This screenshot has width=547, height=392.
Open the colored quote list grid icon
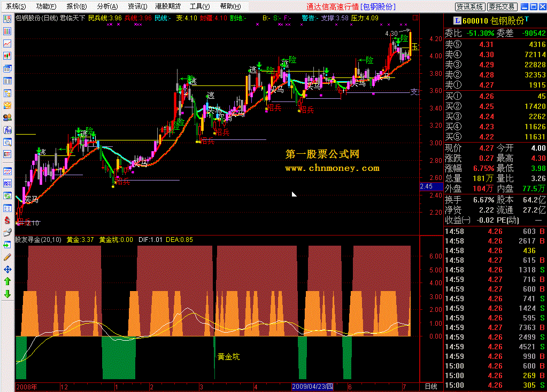7,32
